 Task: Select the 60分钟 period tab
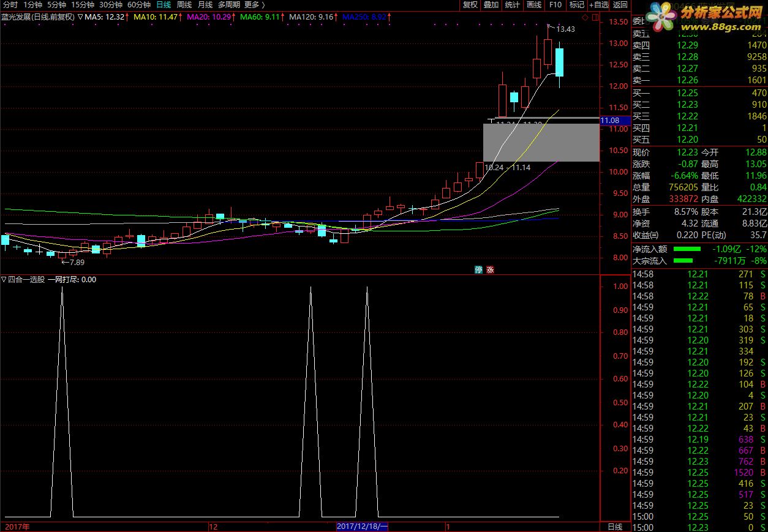tap(139, 4)
